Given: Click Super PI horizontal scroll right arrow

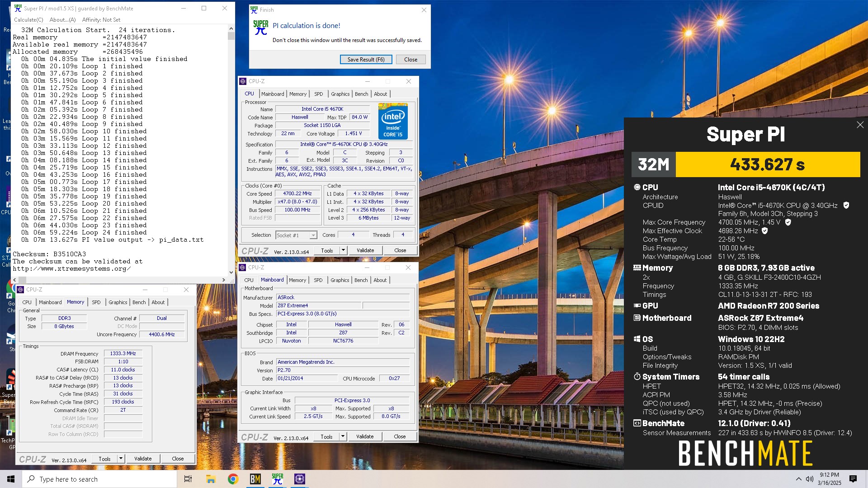Looking at the screenshot, I should 224,280.
